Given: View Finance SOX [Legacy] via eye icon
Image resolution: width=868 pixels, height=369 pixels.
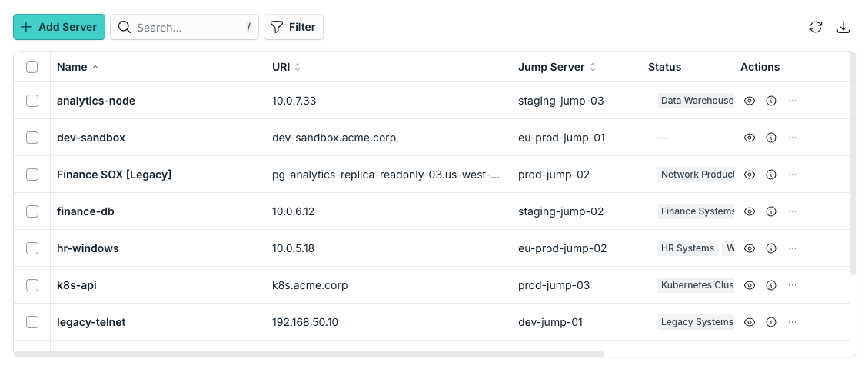Looking at the screenshot, I should click(x=750, y=175).
